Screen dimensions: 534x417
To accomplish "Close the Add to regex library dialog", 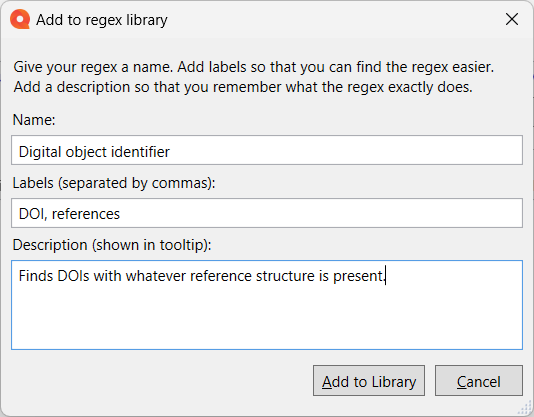I will click(x=512, y=19).
